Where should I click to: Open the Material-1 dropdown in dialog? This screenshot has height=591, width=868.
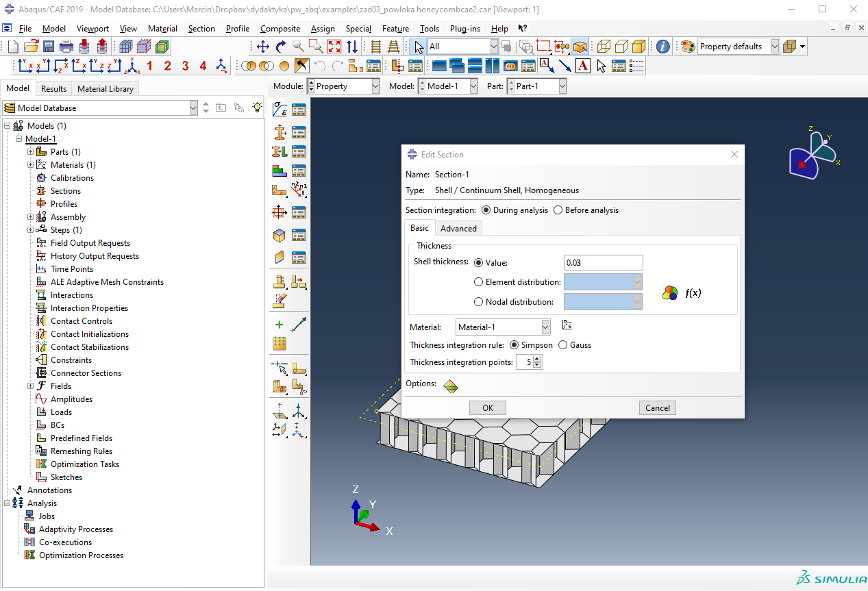point(545,327)
